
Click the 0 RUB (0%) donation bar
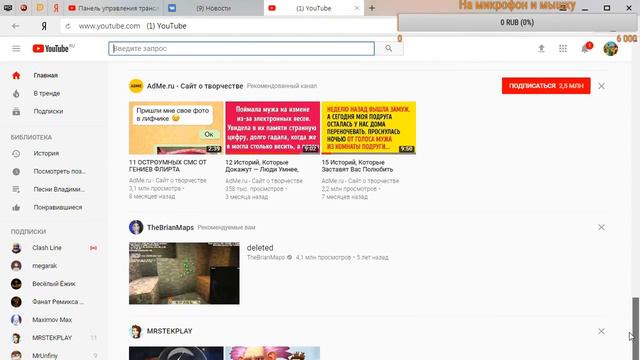coord(517,22)
